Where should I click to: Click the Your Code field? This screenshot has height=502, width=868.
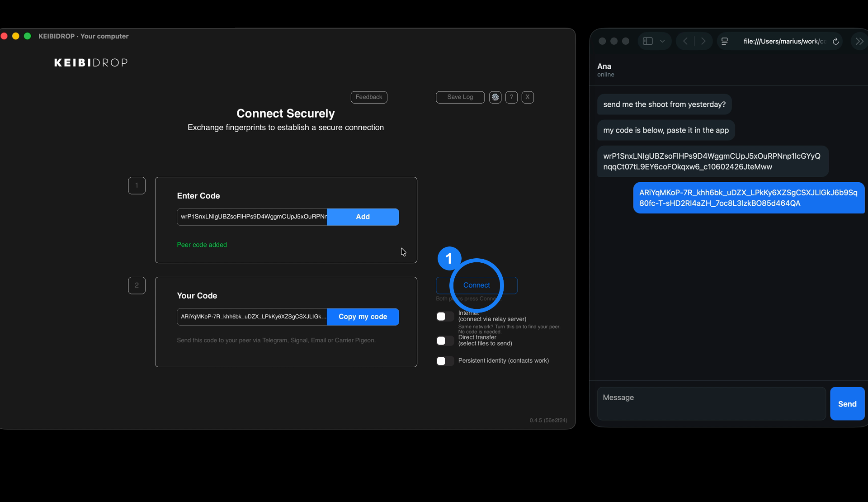click(252, 317)
